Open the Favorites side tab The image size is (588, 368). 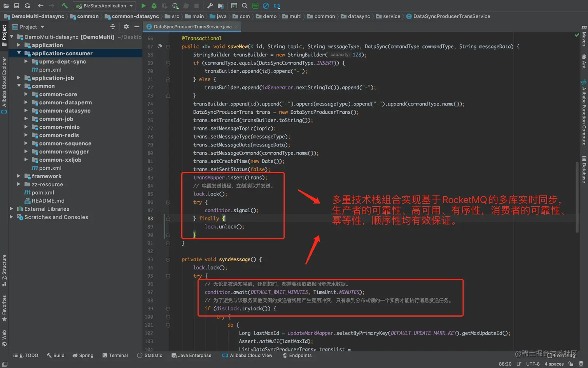point(4,308)
